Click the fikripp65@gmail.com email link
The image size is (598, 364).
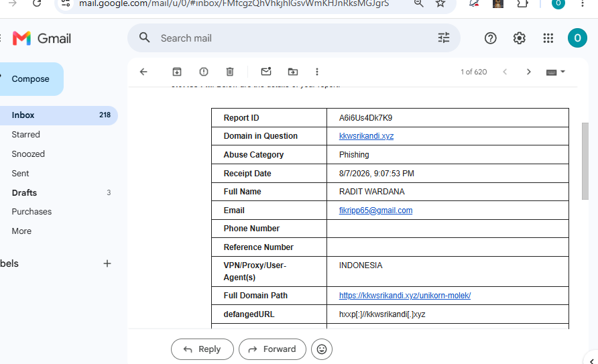(375, 210)
